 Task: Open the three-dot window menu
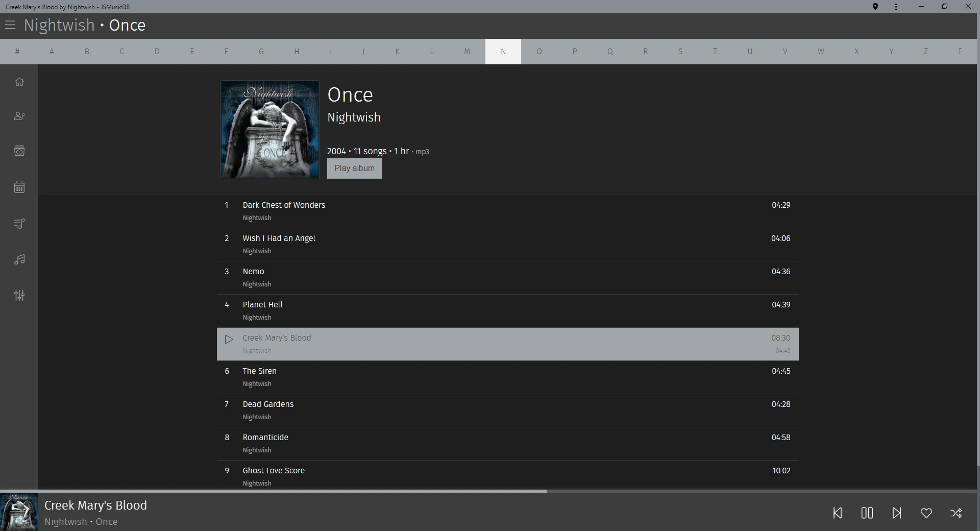pos(896,7)
